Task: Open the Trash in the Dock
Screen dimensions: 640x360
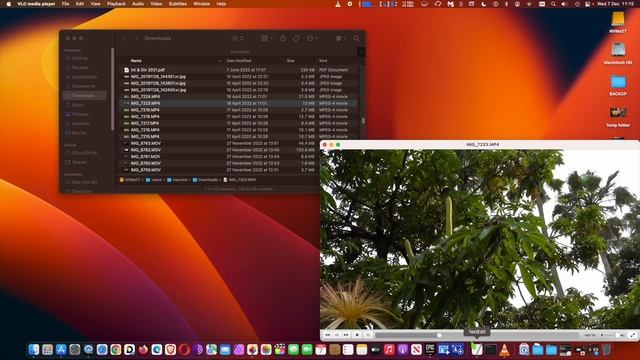Action: (607, 349)
